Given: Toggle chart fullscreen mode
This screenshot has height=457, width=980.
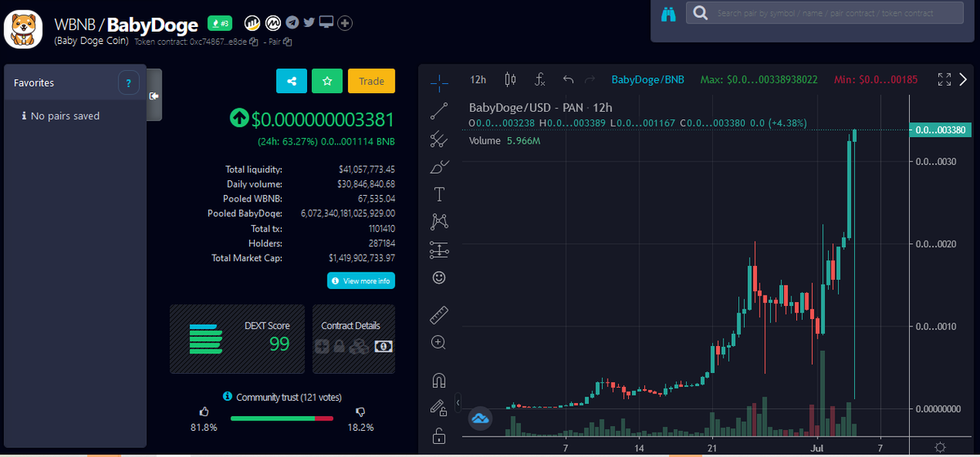Looking at the screenshot, I should point(944,79).
